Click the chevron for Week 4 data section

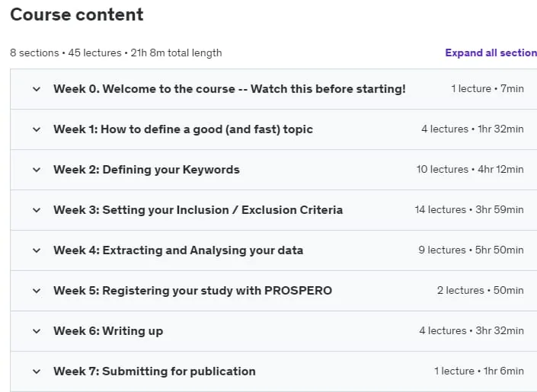point(37,250)
